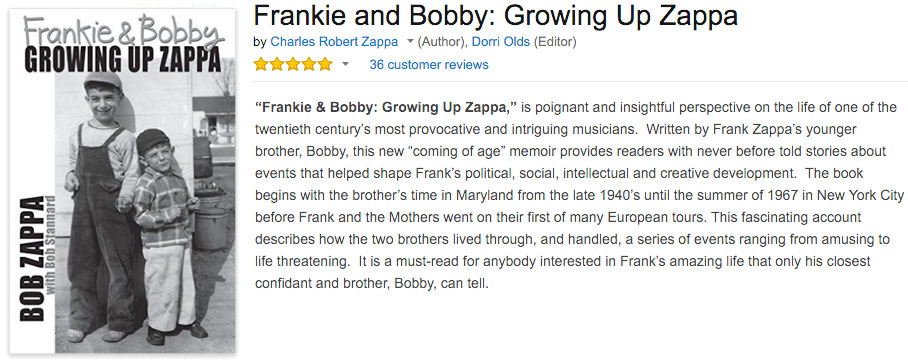Screen dimensions: 908x364
Task: Click BOB ZAPPA vertical name on the cover
Action: pyautogui.click(x=32, y=258)
